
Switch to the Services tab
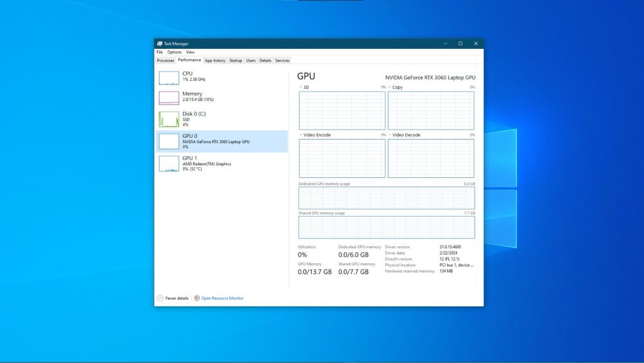pyautogui.click(x=282, y=61)
